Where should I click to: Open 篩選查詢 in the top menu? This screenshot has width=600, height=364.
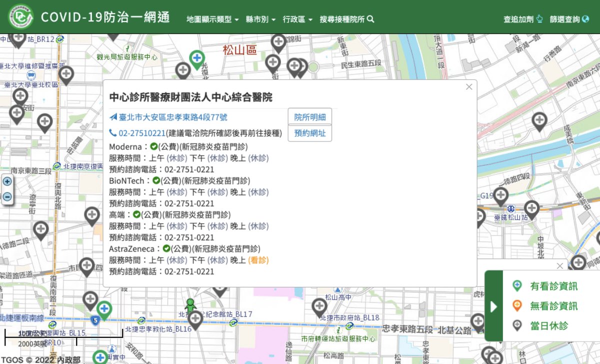569,19
